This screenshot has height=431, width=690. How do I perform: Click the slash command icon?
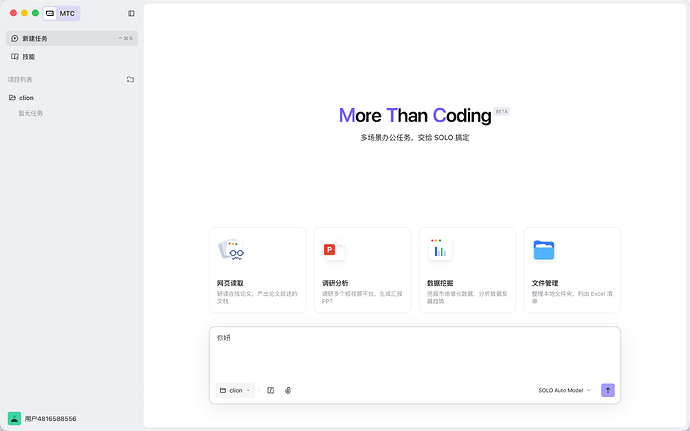[270, 390]
